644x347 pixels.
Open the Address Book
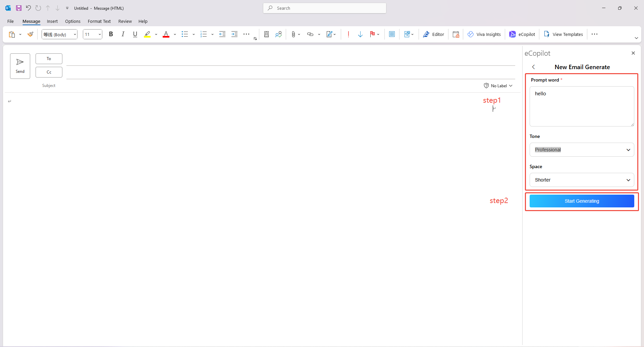266,34
